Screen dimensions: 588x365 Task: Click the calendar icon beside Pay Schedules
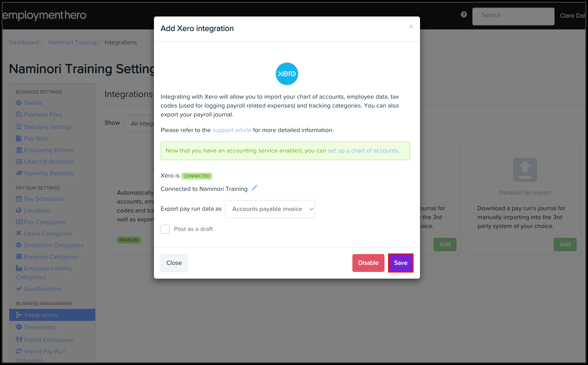coord(18,199)
